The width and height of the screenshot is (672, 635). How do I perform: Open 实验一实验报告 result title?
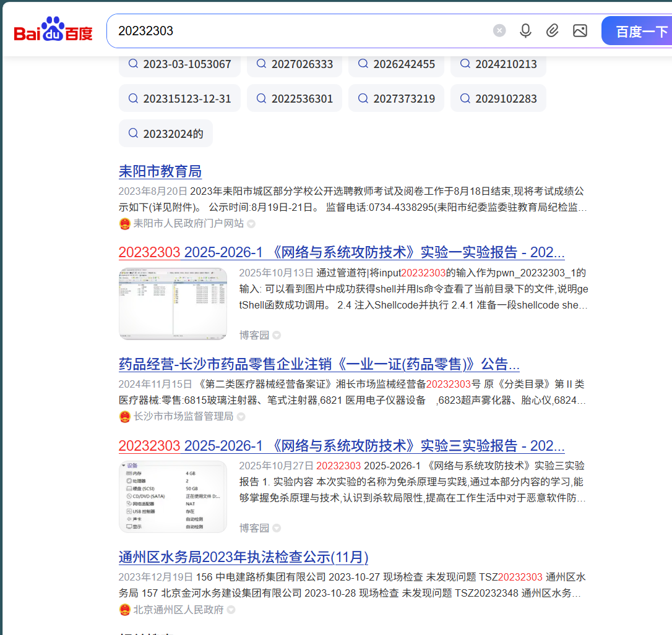pyautogui.click(x=342, y=252)
